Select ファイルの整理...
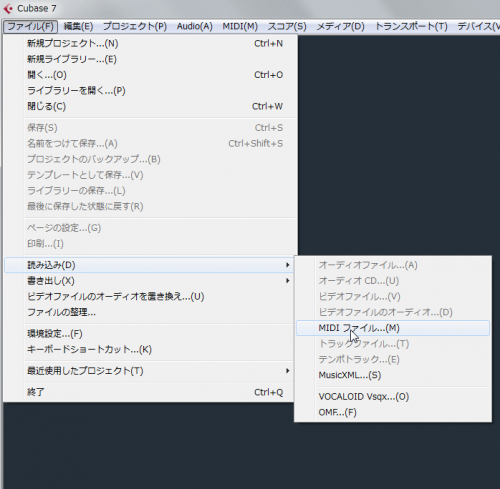Viewport: 500px width, 489px height. pyautogui.click(x=150, y=312)
